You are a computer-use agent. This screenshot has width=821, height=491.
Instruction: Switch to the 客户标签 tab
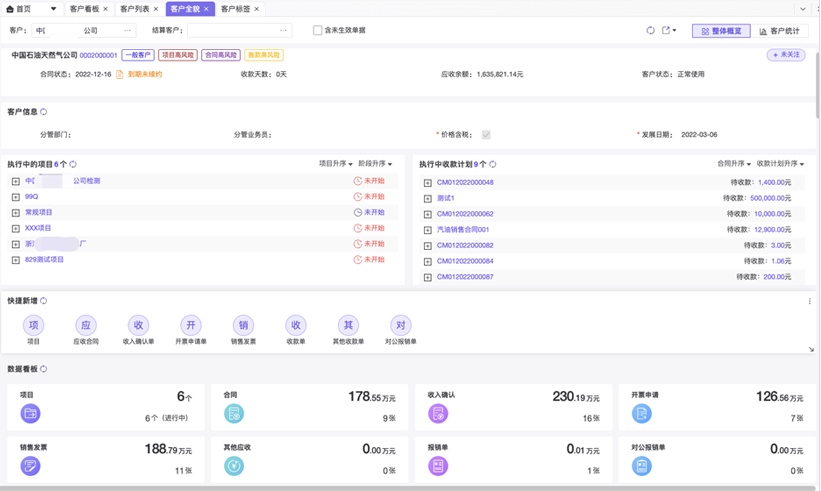[x=236, y=9]
